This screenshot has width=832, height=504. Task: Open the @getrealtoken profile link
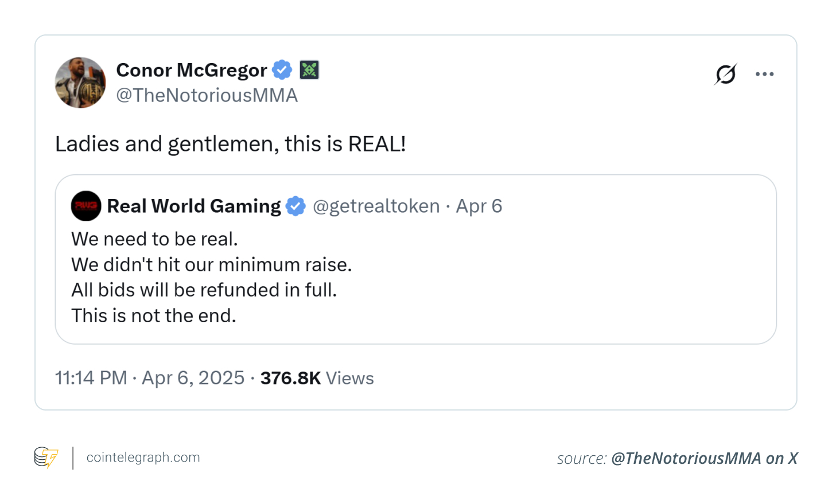[377, 206]
